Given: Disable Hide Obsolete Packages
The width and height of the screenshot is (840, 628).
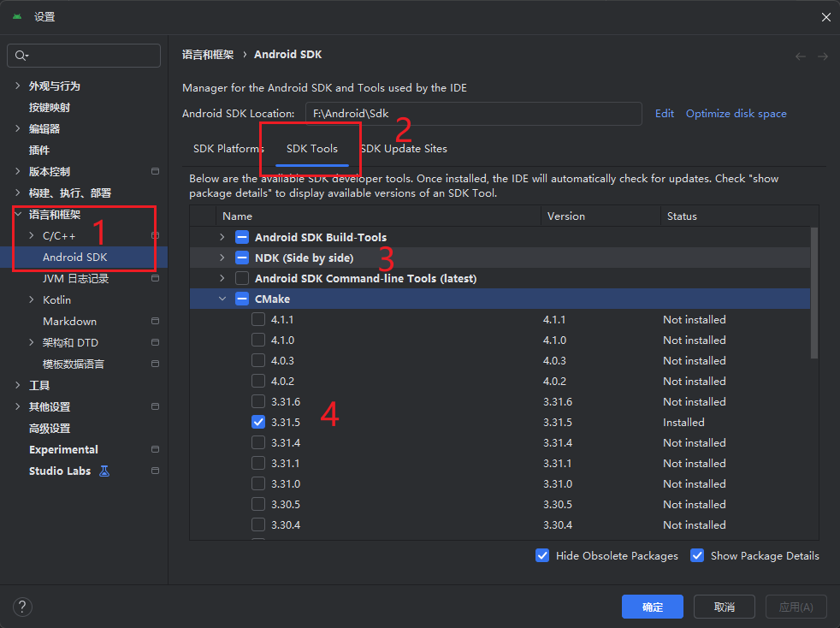Looking at the screenshot, I should coord(542,555).
